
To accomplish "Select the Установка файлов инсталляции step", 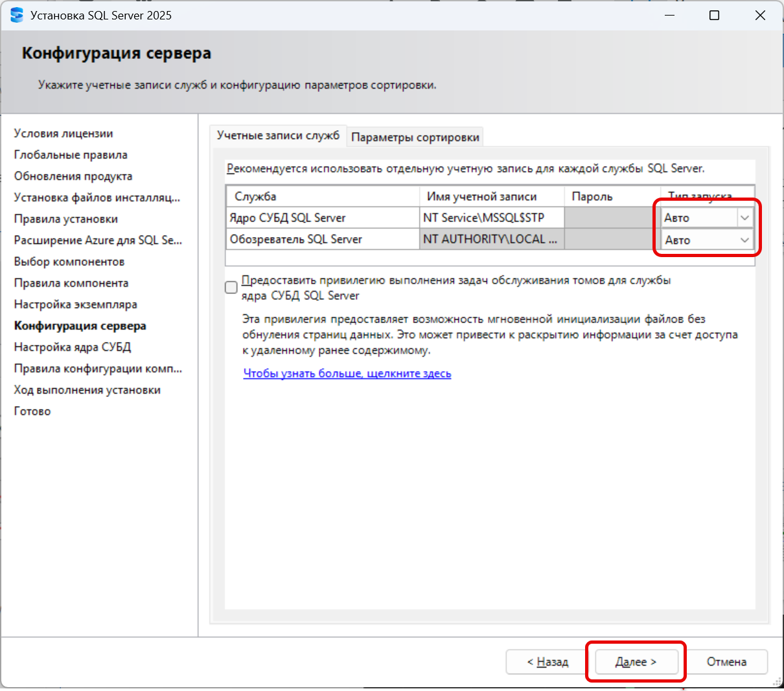I will [x=97, y=198].
